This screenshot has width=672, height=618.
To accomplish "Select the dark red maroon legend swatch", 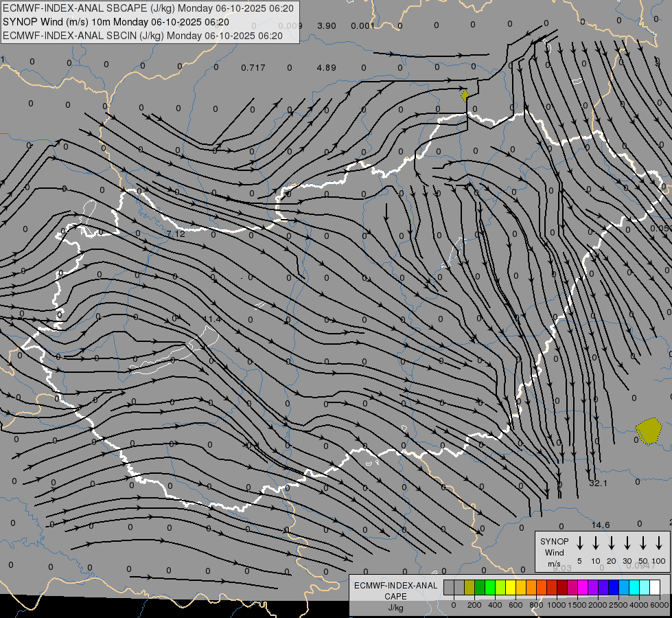I will pyautogui.click(x=562, y=588).
